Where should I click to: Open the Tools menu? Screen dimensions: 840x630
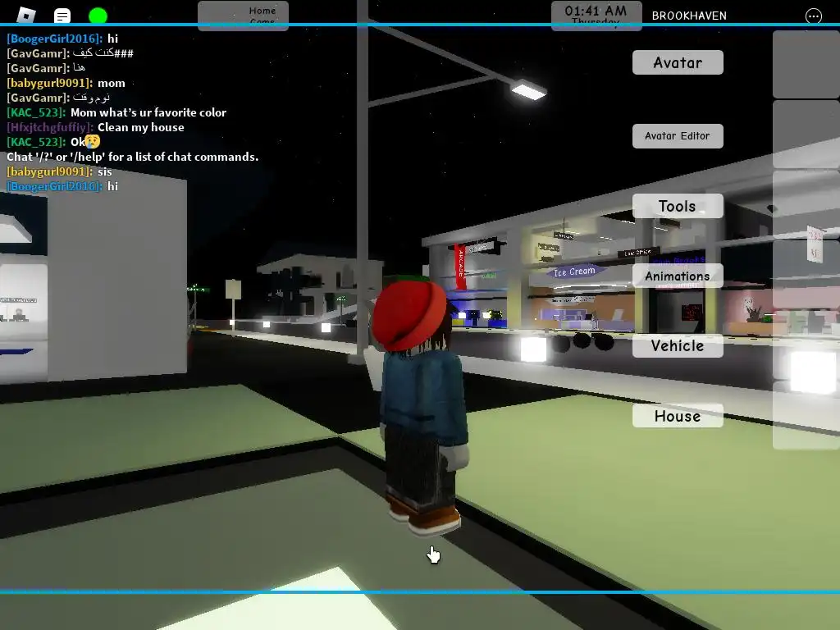pyautogui.click(x=678, y=206)
